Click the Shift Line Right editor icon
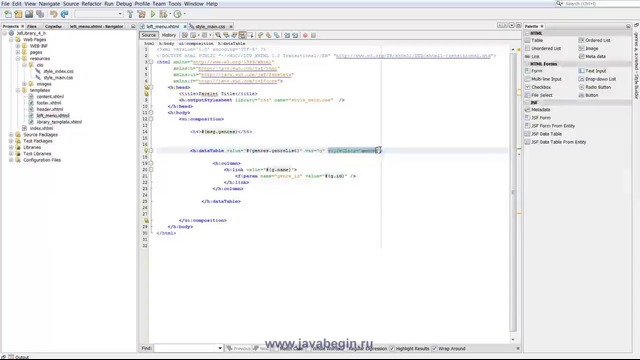 [x=295, y=35]
